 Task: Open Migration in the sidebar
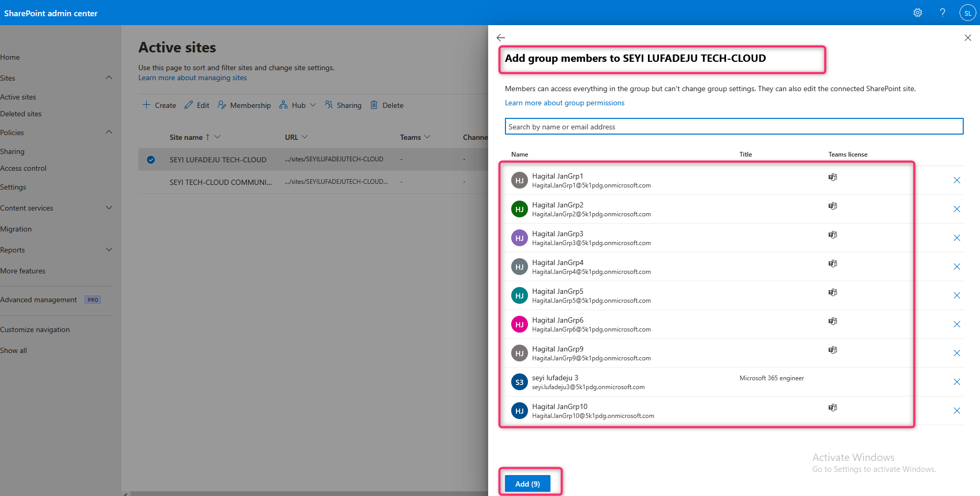click(x=16, y=229)
